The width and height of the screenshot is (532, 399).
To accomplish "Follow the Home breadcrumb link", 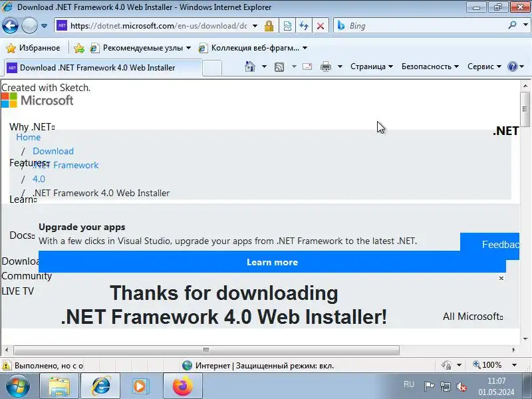I will tap(29, 137).
